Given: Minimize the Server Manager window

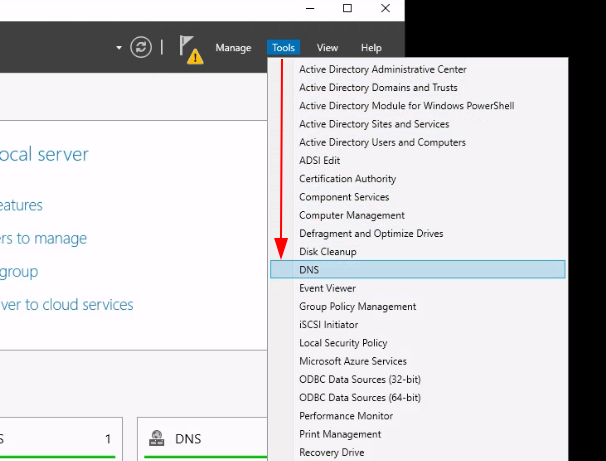Looking at the screenshot, I should pos(310,8).
